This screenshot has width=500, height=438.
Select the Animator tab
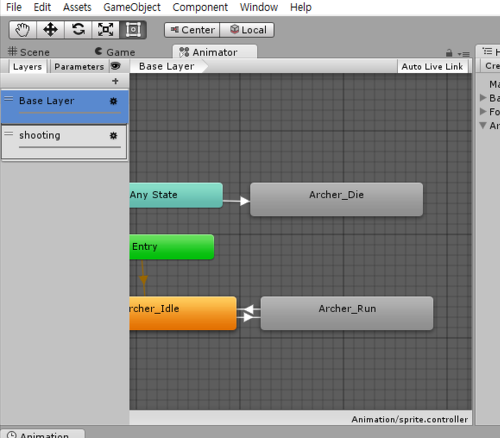(215, 52)
